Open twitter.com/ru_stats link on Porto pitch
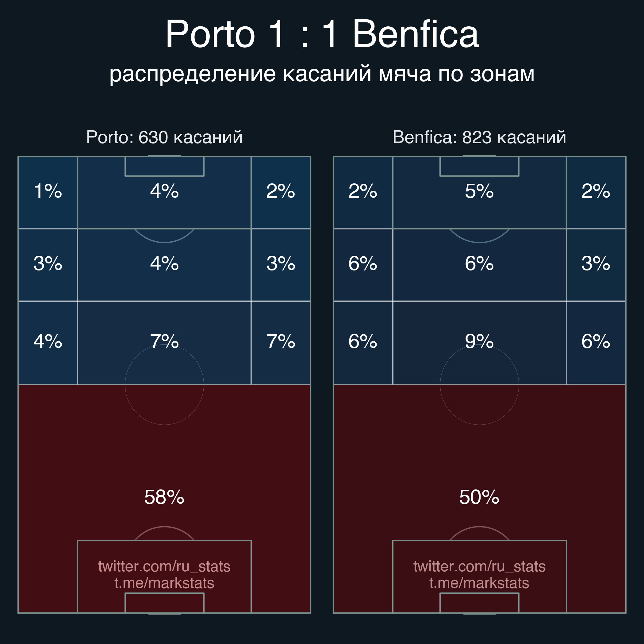This screenshot has height=644, width=644. (x=164, y=566)
